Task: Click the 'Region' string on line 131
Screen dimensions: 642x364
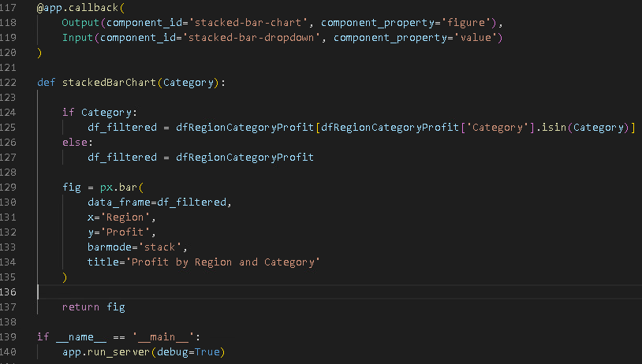Action: (125, 217)
